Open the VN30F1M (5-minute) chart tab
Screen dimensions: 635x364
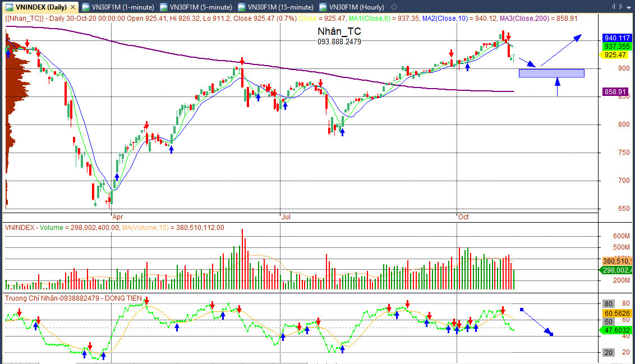(x=196, y=7)
